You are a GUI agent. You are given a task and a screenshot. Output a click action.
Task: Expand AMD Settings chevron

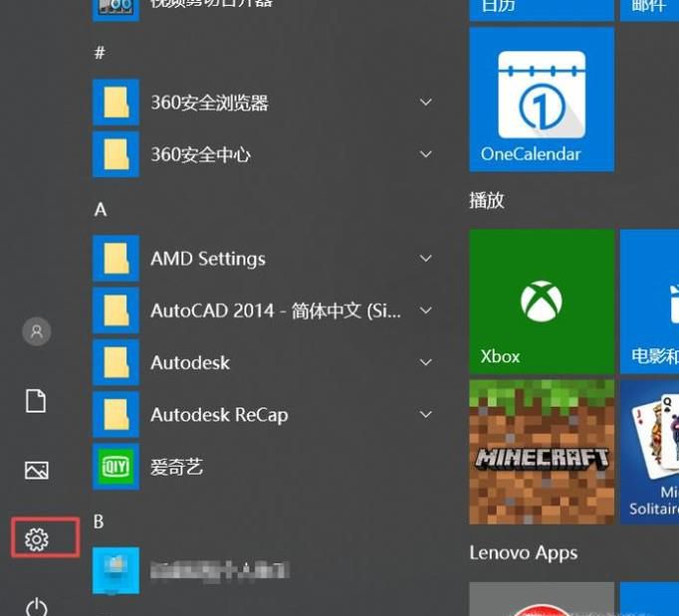pos(426,259)
